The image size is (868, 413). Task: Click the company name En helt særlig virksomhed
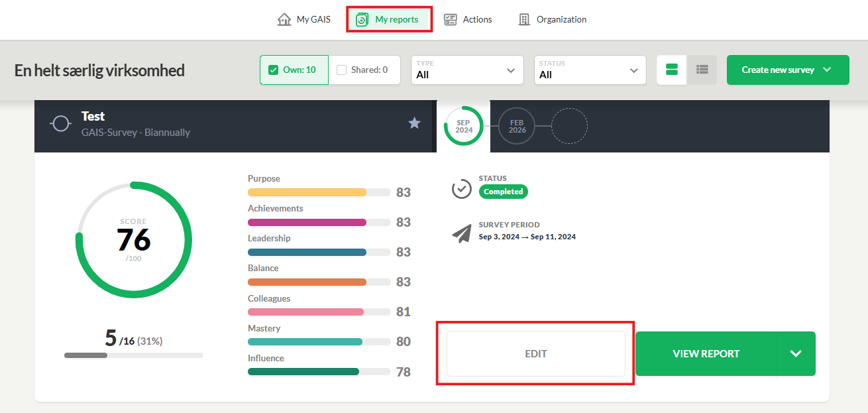click(99, 70)
